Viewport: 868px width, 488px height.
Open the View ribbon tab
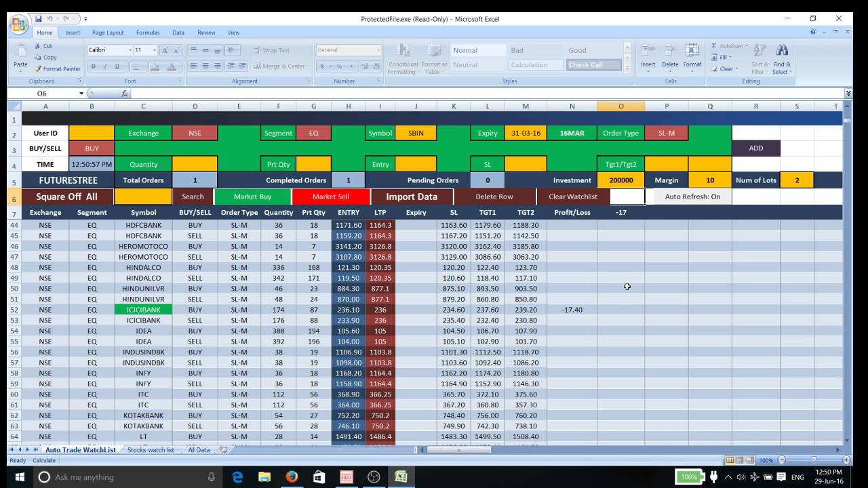pos(233,33)
